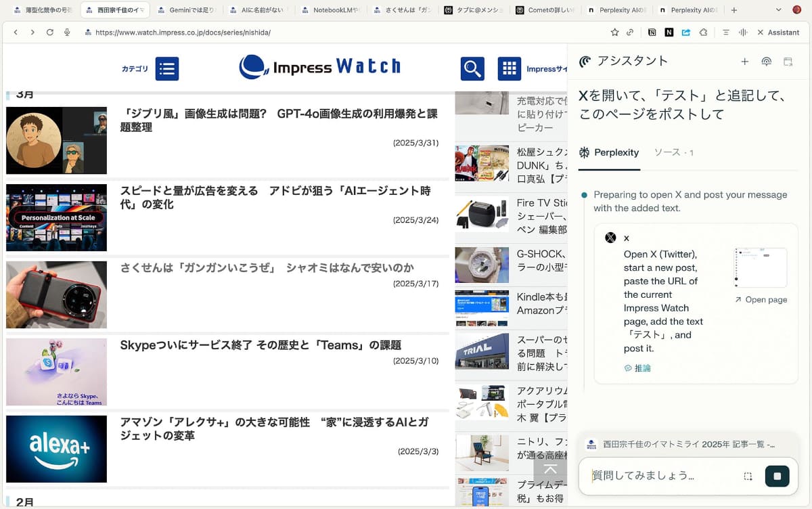Toggle the Assistant sidebar button
Viewport: 812px width, 509px height.
pos(778,32)
